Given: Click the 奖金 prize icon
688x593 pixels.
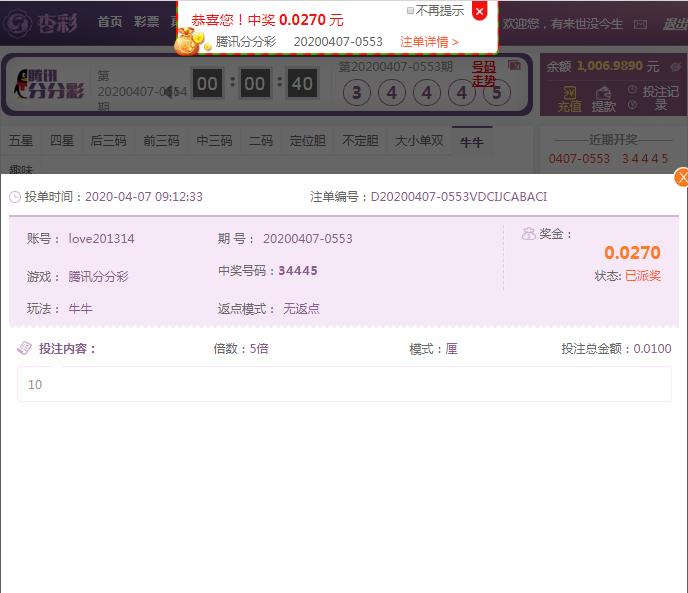Looking at the screenshot, I should pyautogui.click(x=528, y=234).
